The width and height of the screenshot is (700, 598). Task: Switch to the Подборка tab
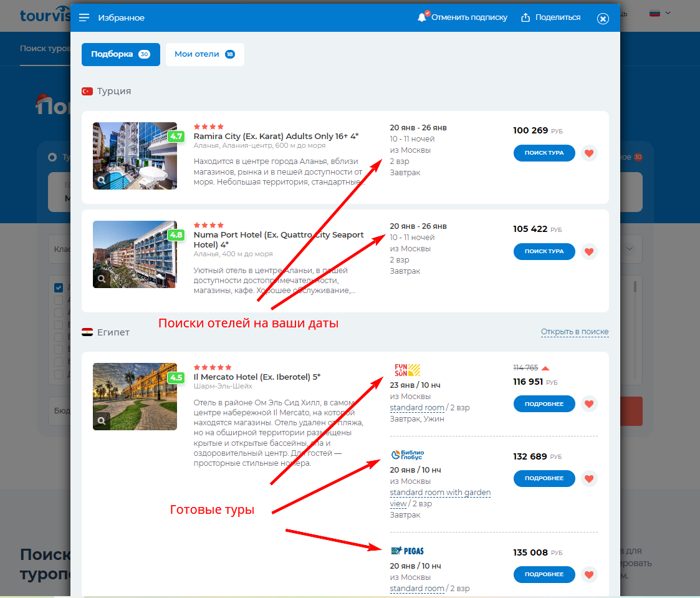coord(120,54)
